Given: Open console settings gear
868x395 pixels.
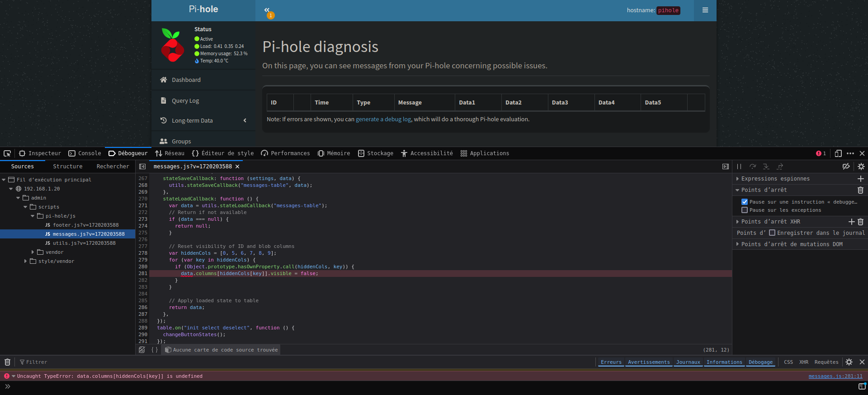Looking at the screenshot, I should [x=849, y=362].
